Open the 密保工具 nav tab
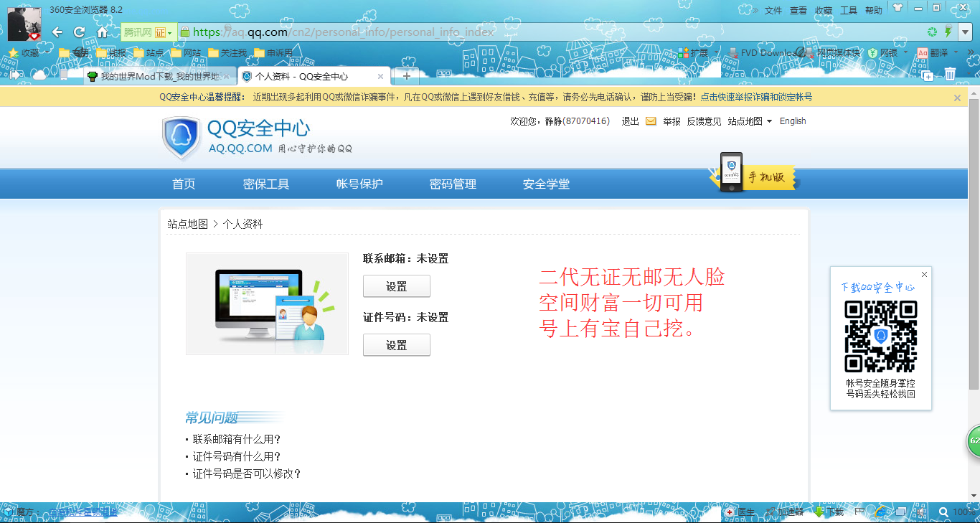This screenshot has width=980, height=523. tap(266, 184)
